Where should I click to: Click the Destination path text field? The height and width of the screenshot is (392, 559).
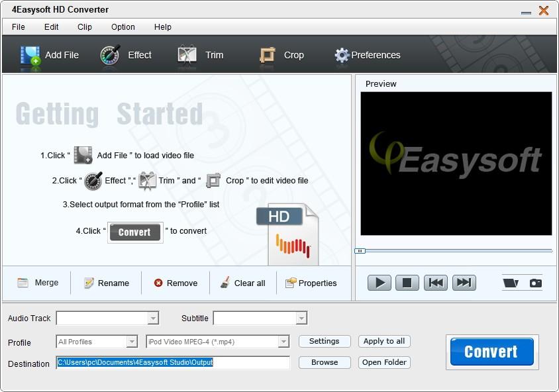click(x=173, y=363)
